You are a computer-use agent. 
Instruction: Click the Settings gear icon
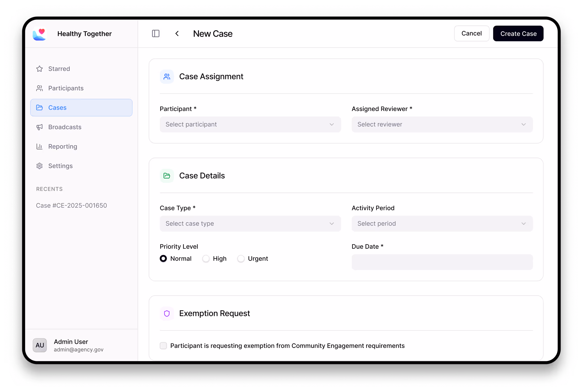pos(40,166)
